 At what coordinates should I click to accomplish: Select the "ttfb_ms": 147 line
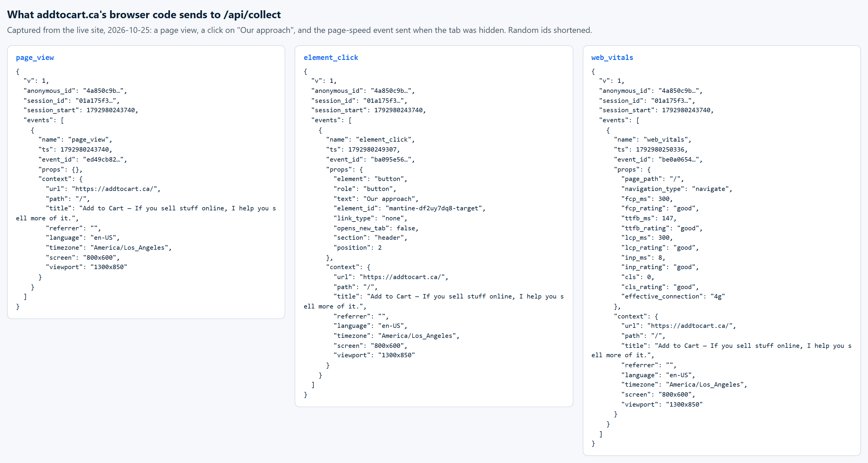(649, 218)
